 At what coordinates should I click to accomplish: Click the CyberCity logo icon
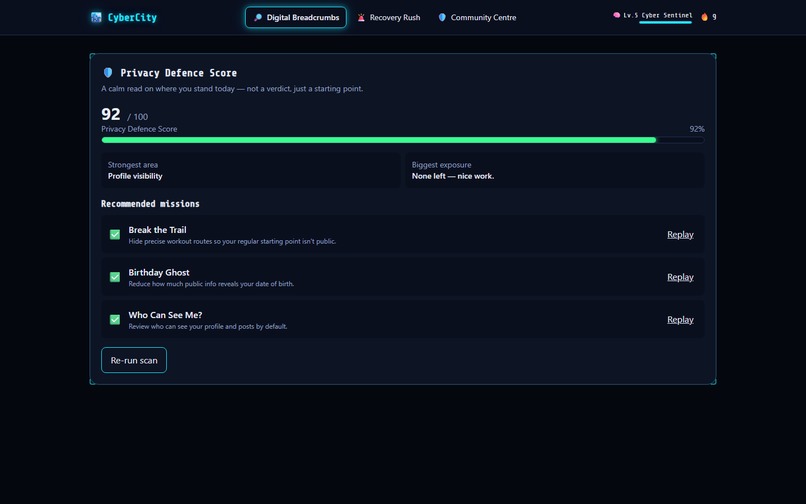click(96, 17)
